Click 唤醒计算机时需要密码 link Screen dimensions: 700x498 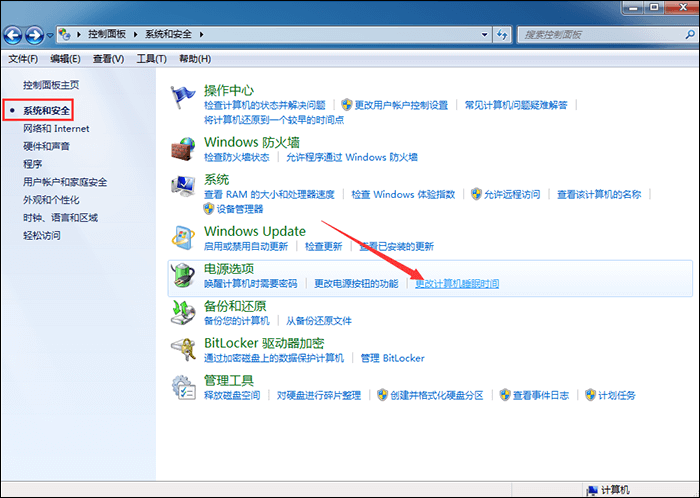250,284
